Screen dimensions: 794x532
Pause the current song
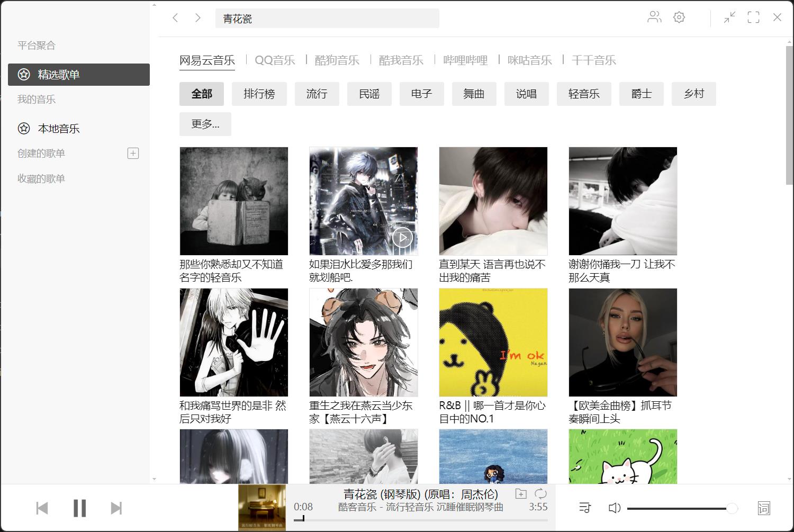tap(79, 508)
